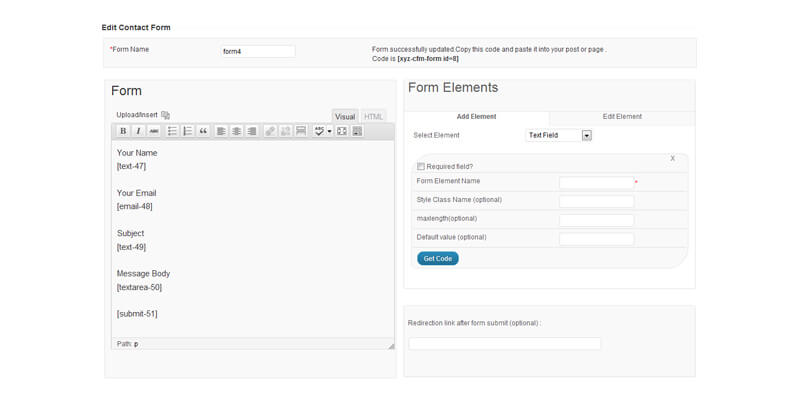Apply italic formatting in the editor
800x400 pixels.
pyautogui.click(x=138, y=131)
